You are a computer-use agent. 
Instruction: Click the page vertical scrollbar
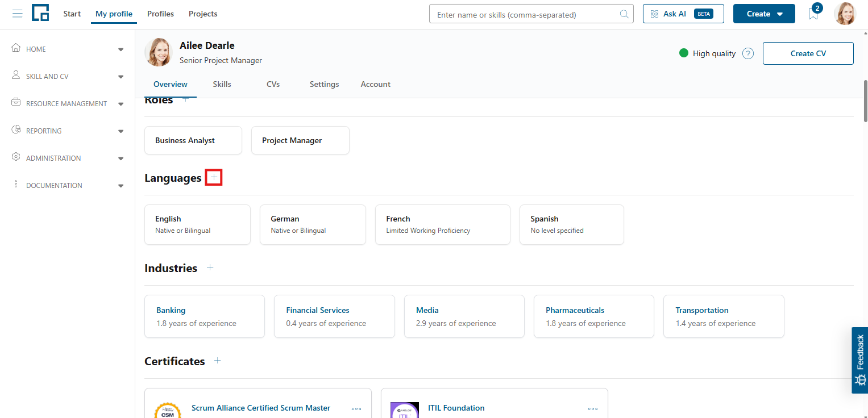[x=866, y=101]
